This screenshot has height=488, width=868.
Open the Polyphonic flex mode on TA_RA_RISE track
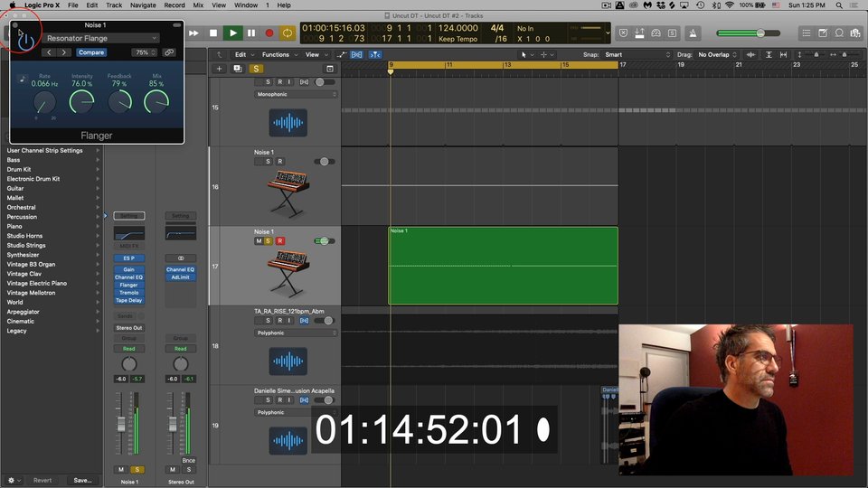point(297,333)
